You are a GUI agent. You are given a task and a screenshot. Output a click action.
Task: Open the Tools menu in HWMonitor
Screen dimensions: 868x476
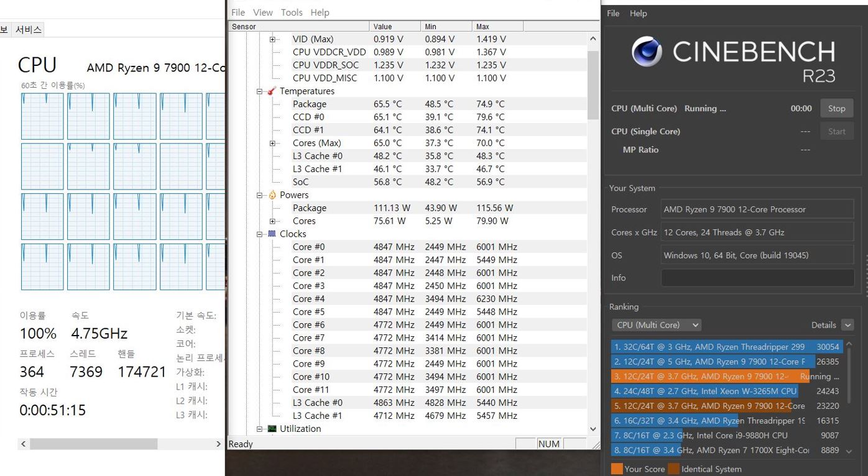pyautogui.click(x=292, y=12)
